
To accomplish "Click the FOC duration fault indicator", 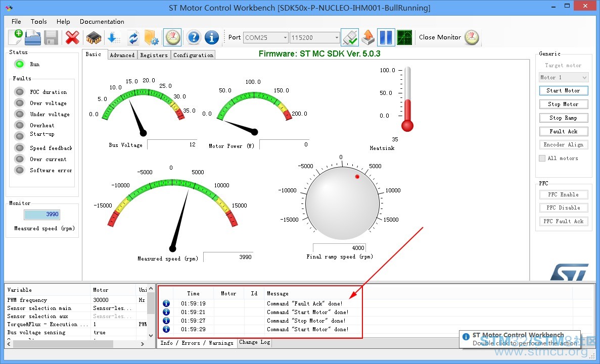I will pyautogui.click(x=20, y=92).
